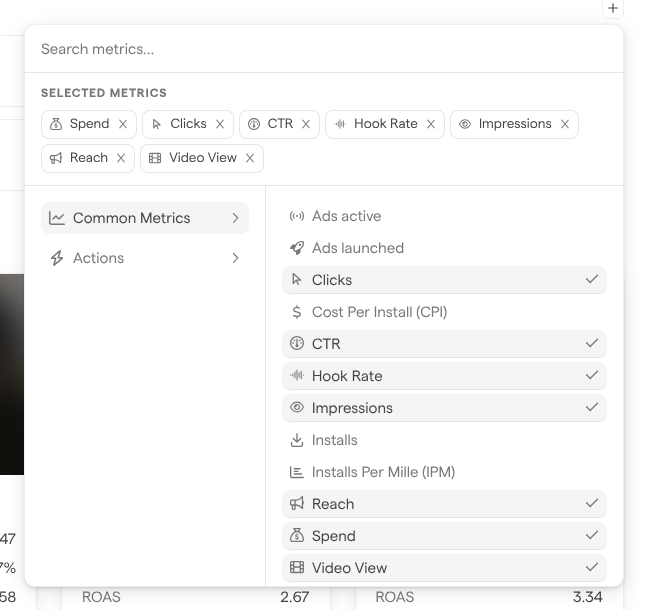Click the bar chart icon for IPM
The height and width of the screenshot is (610, 648).
(297, 472)
